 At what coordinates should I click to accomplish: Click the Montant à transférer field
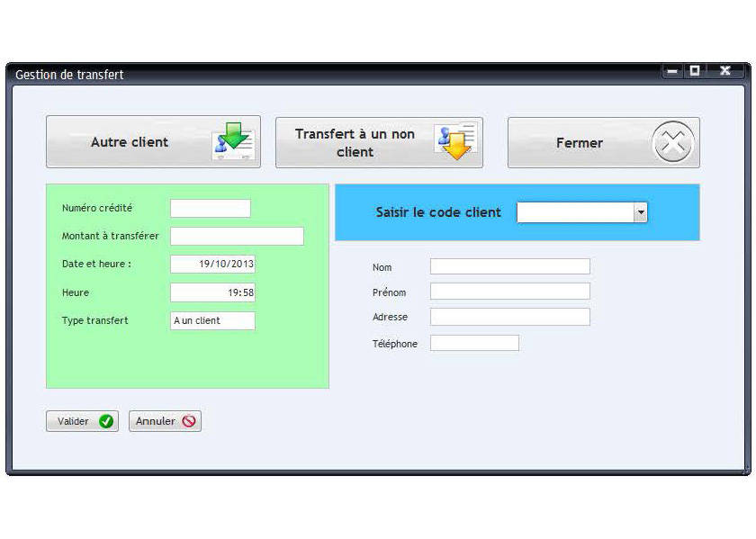pyautogui.click(x=237, y=237)
